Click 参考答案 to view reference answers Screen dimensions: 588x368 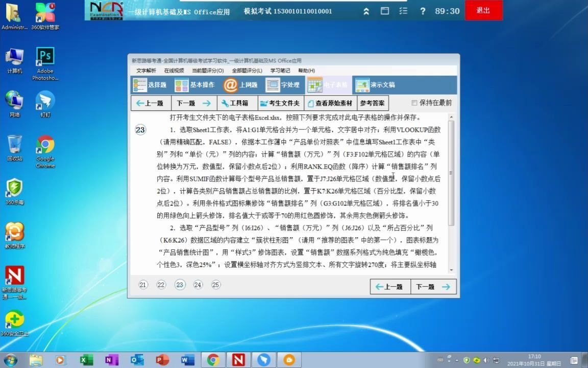374,103
